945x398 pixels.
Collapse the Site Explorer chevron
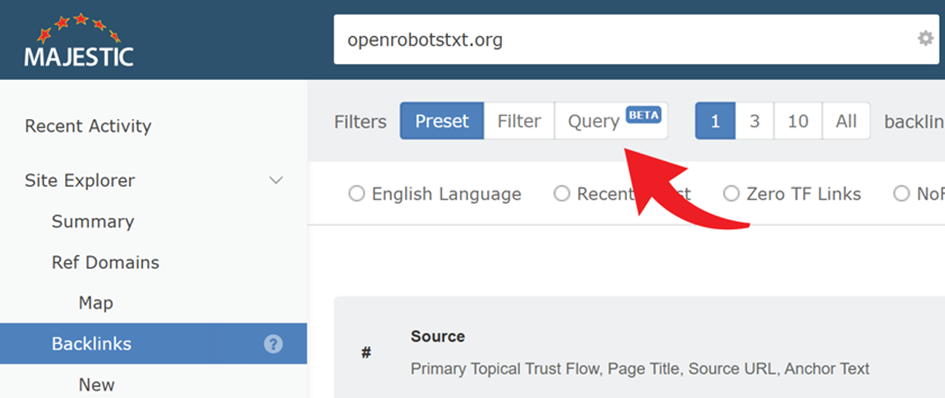pos(276,180)
